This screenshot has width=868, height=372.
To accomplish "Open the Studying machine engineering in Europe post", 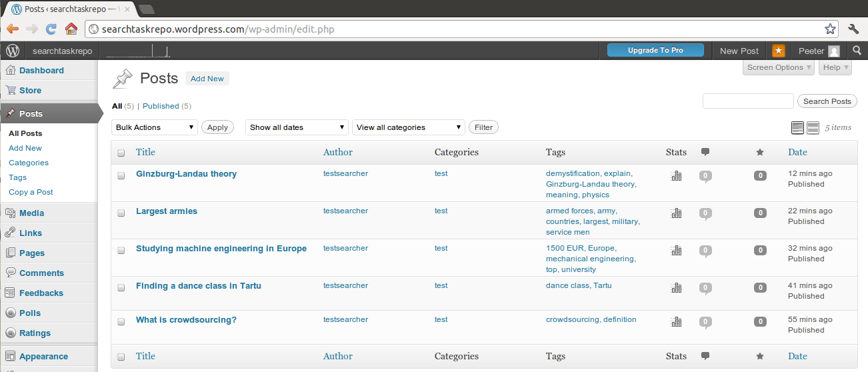I will [x=221, y=249].
